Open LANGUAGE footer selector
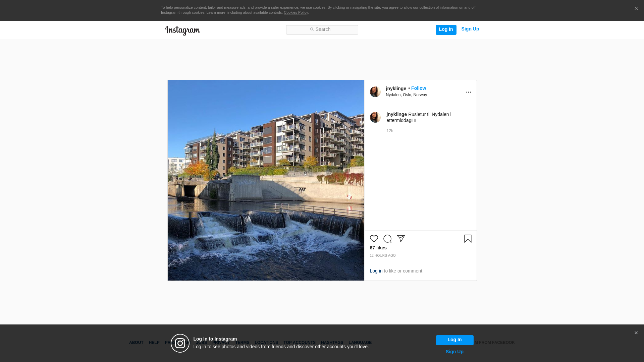This screenshot has width=644, height=362. pos(360,343)
